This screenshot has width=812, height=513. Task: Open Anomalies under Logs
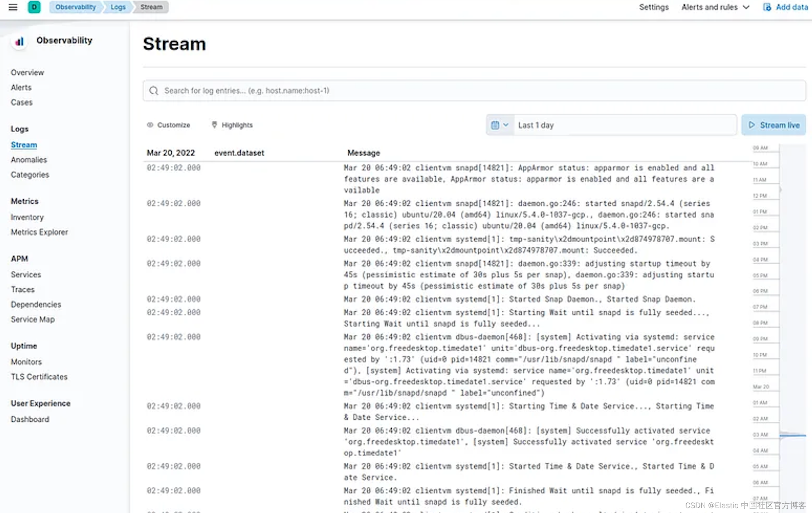click(x=29, y=160)
